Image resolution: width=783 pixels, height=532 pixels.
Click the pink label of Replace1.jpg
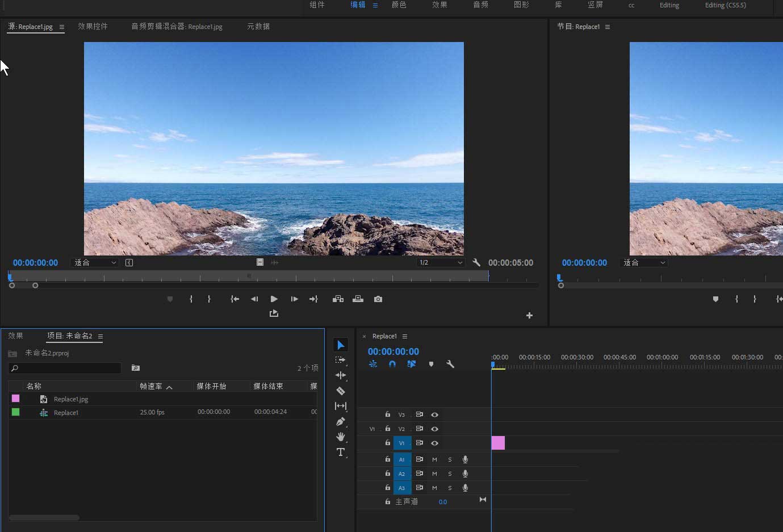16,399
